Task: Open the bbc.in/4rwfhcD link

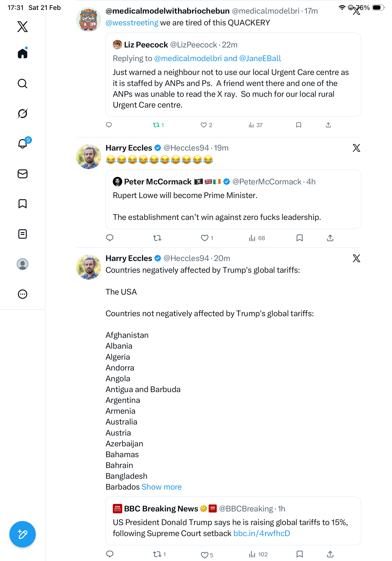Action: pyautogui.click(x=262, y=533)
